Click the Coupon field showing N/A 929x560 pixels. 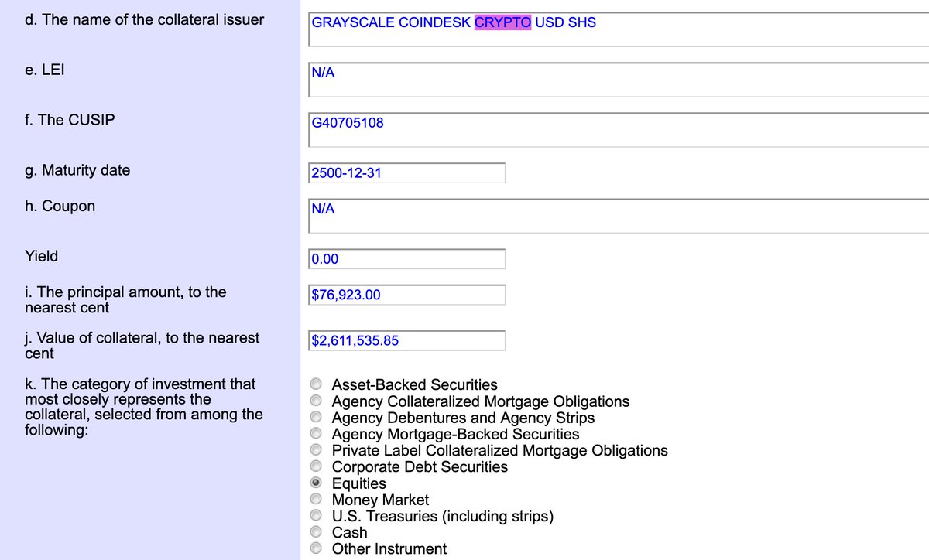pos(619,215)
